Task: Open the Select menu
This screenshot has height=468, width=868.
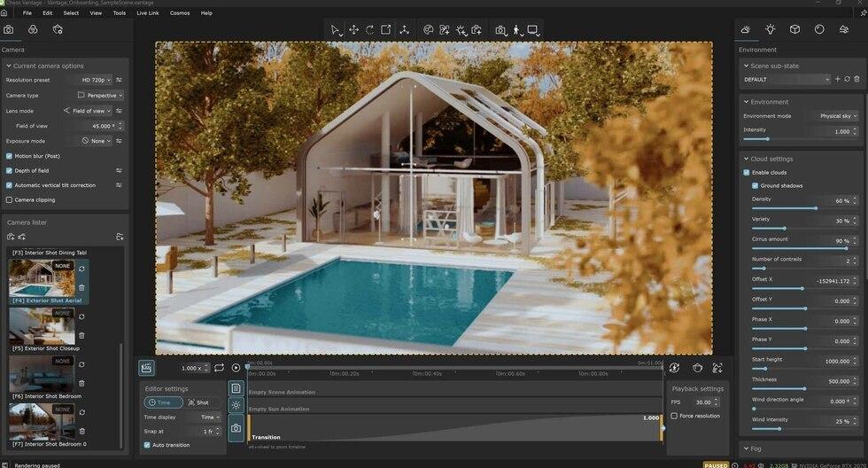Action: (x=71, y=12)
